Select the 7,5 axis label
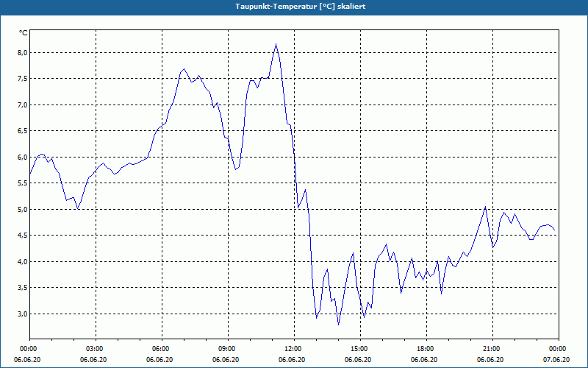588x368 pixels. 24,79
